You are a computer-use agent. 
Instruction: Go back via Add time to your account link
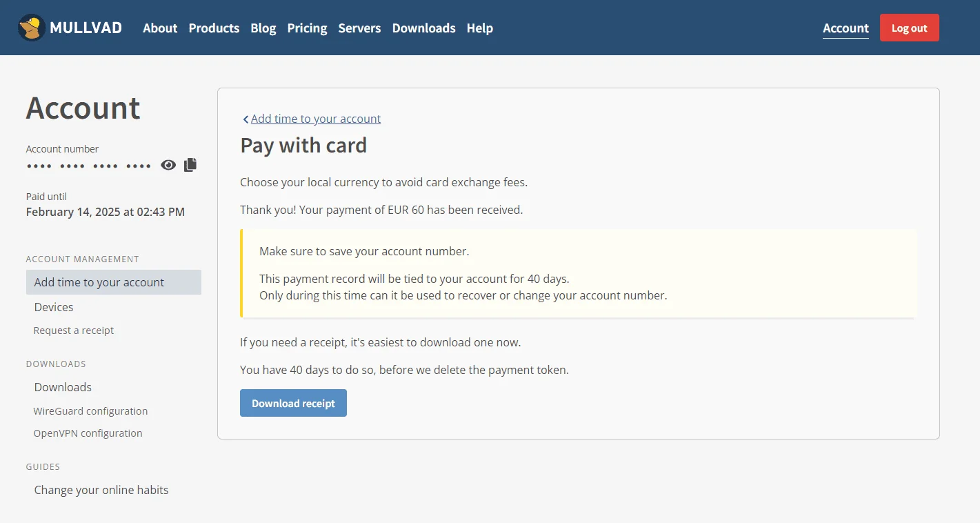pos(316,119)
